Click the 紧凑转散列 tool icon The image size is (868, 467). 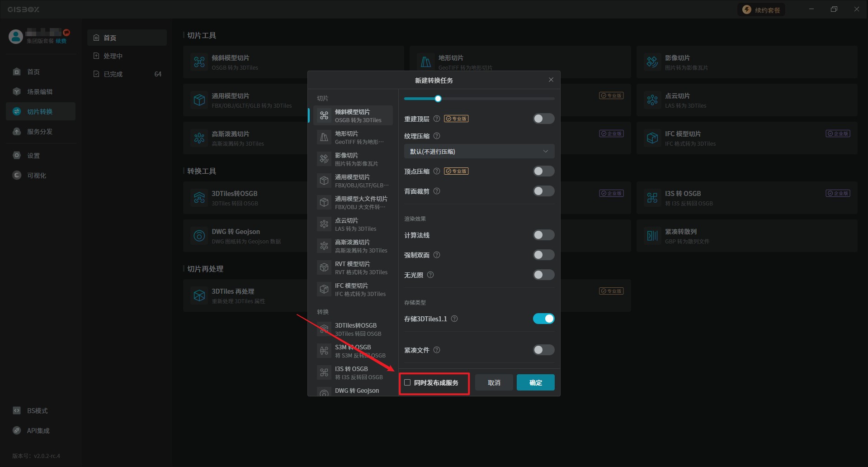(x=652, y=236)
